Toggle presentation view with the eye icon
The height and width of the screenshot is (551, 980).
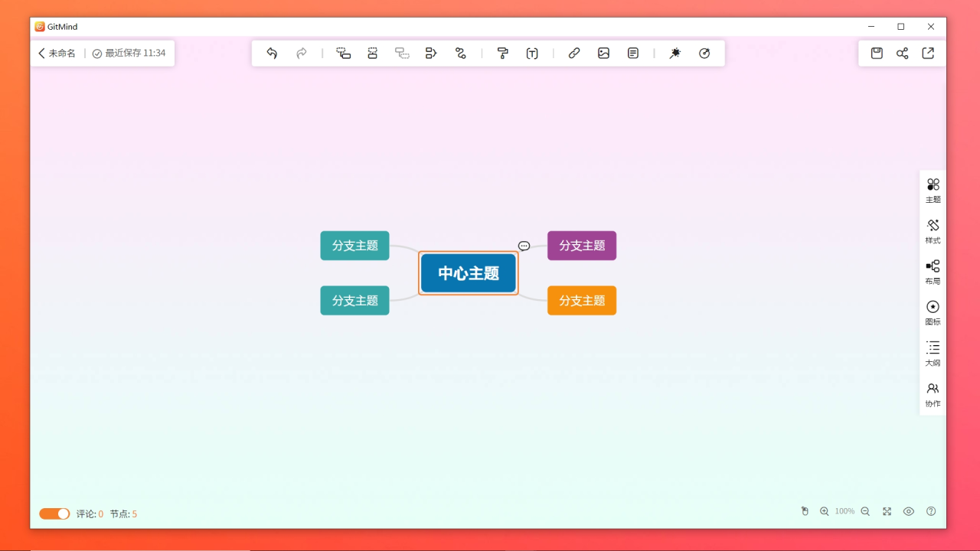[908, 511]
